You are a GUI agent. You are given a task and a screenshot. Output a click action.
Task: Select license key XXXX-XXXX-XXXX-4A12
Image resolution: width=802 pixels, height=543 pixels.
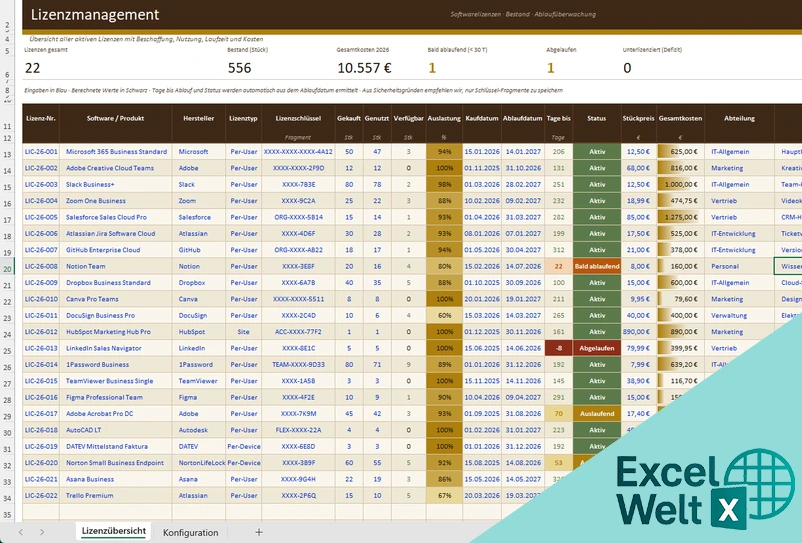click(298, 152)
